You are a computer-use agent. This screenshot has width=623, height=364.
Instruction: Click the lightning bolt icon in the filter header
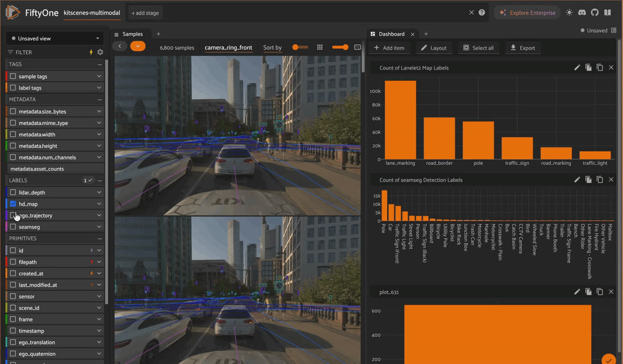(91, 52)
